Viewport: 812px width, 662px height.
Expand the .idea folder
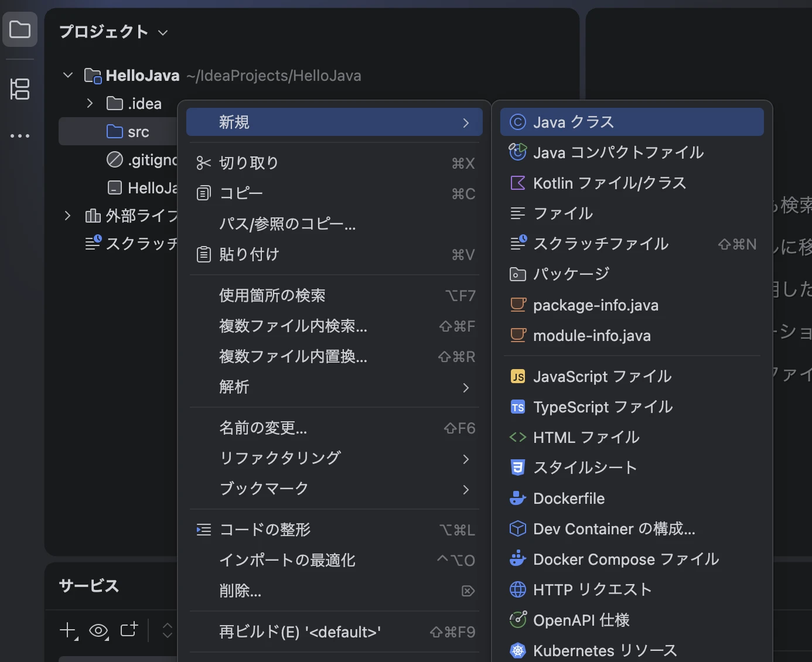tap(90, 104)
